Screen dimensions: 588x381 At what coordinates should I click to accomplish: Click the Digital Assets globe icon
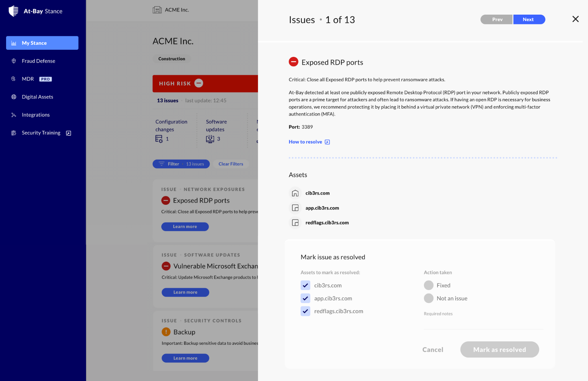[x=14, y=97]
